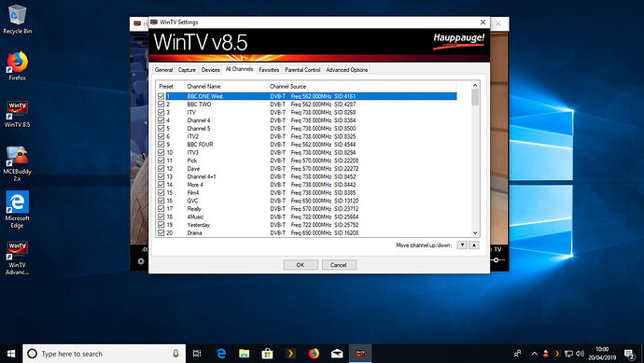This screenshot has width=644, height=363.
Task: Uncheck the BBC TWO channel checkbox
Action: pos(161,105)
